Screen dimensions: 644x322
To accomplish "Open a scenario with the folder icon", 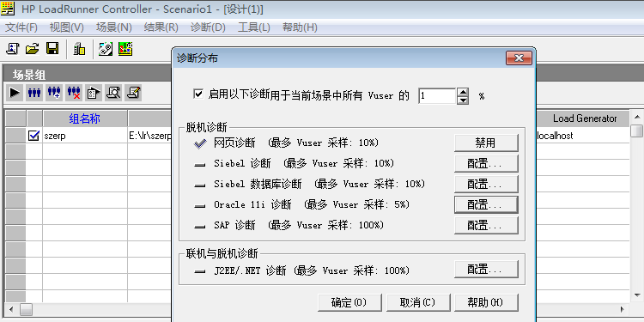I will coord(33,49).
